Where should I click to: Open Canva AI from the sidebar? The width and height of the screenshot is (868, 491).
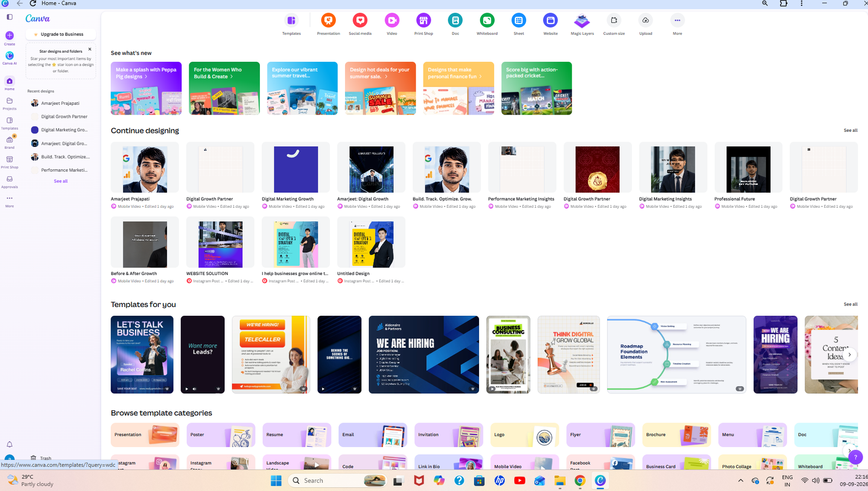point(10,56)
